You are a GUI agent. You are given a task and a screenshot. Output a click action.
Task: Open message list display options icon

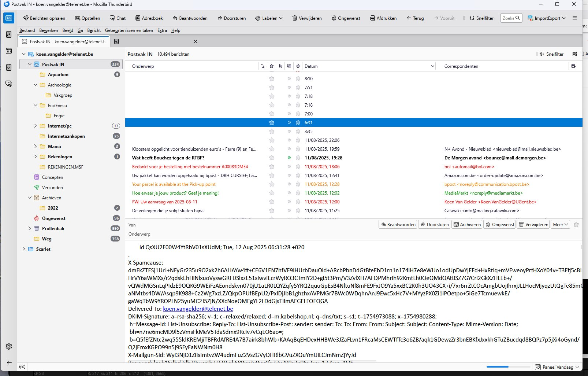[575, 54]
